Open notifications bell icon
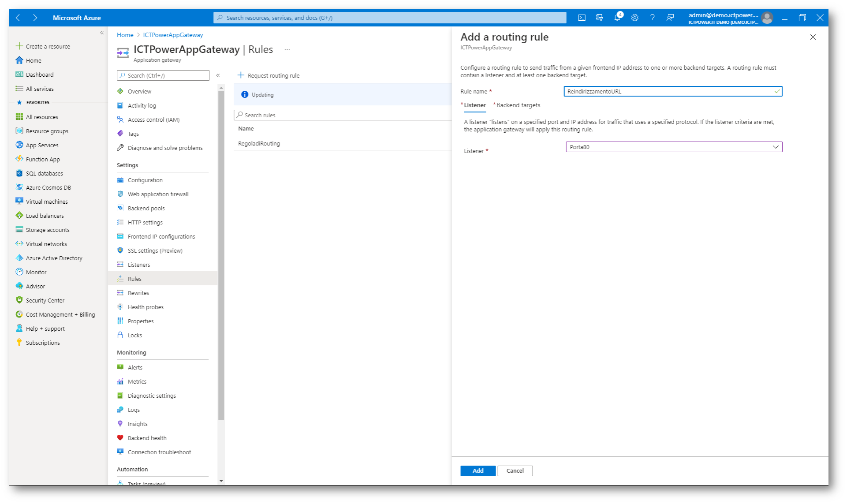This screenshot has height=504, width=847. tap(617, 18)
